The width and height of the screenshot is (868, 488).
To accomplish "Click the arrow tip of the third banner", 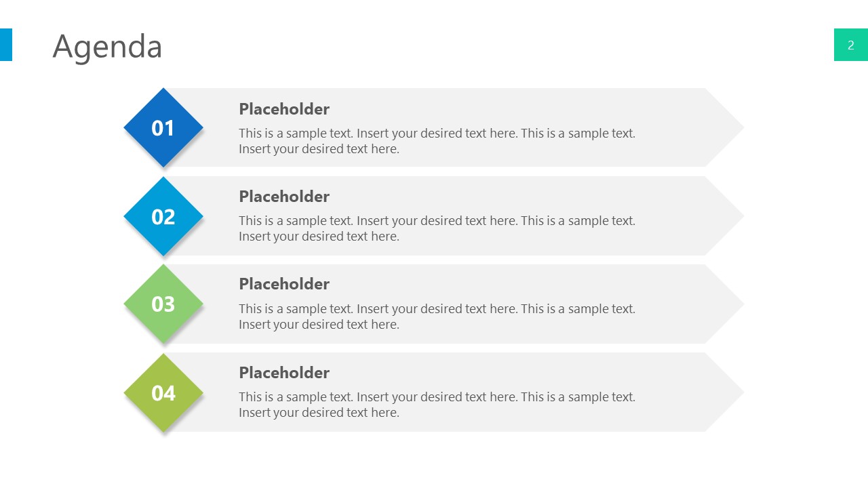I will pyautogui.click(x=727, y=304).
